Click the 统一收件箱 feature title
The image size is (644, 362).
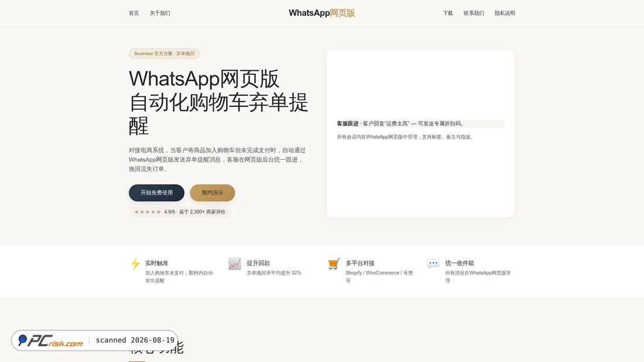[x=460, y=263]
